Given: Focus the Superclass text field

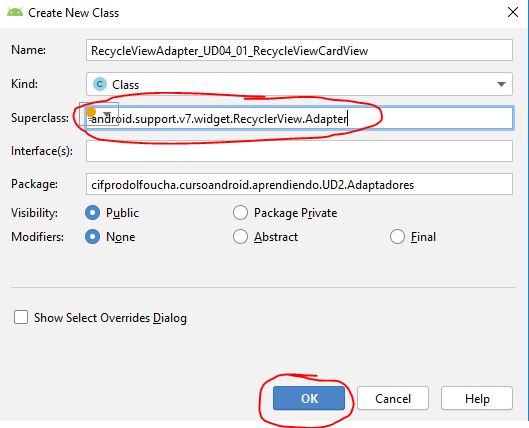Looking at the screenshot, I should click(299, 118).
